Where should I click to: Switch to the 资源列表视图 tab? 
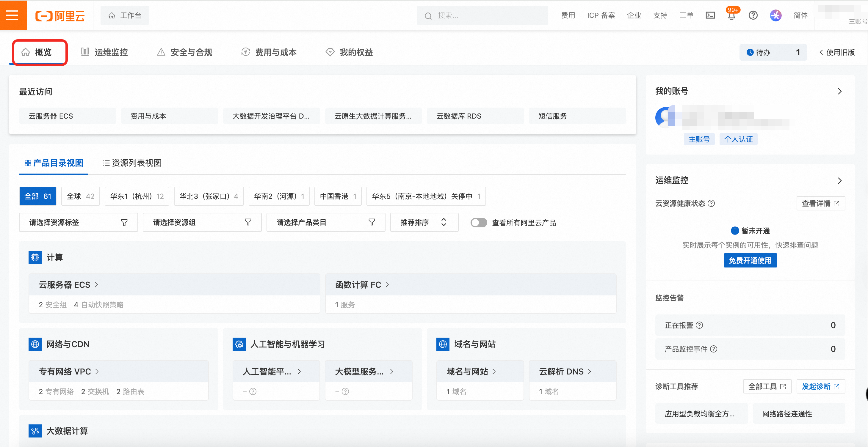132,163
